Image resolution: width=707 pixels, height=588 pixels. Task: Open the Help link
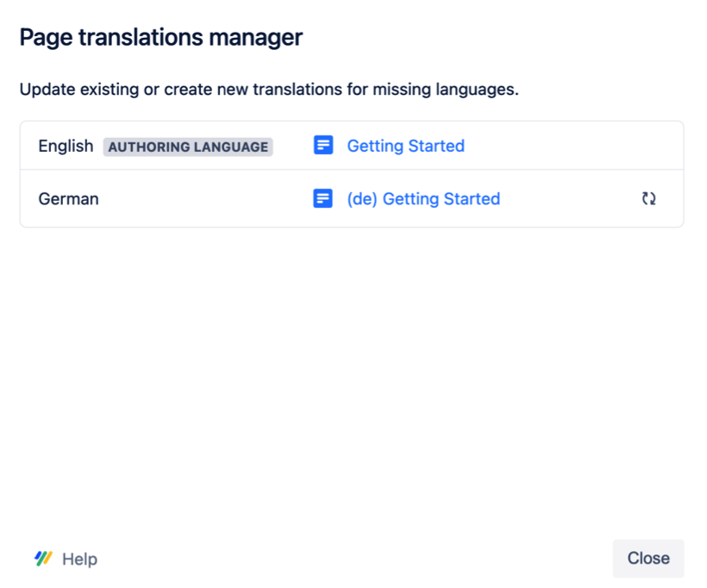pyautogui.click(x=78, y=559)
